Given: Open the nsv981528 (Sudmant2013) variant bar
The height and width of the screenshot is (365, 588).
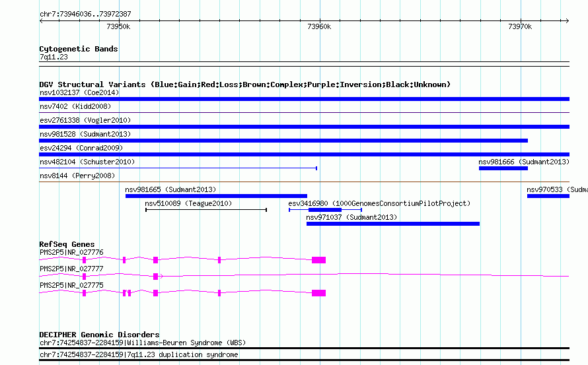Looking at the screenshot, I should tap(283, 141).
